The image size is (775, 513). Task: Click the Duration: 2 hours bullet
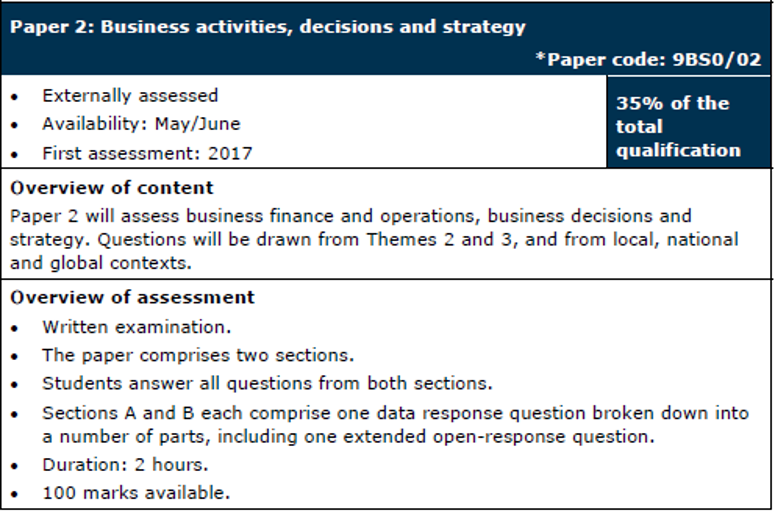coord(125,465)
